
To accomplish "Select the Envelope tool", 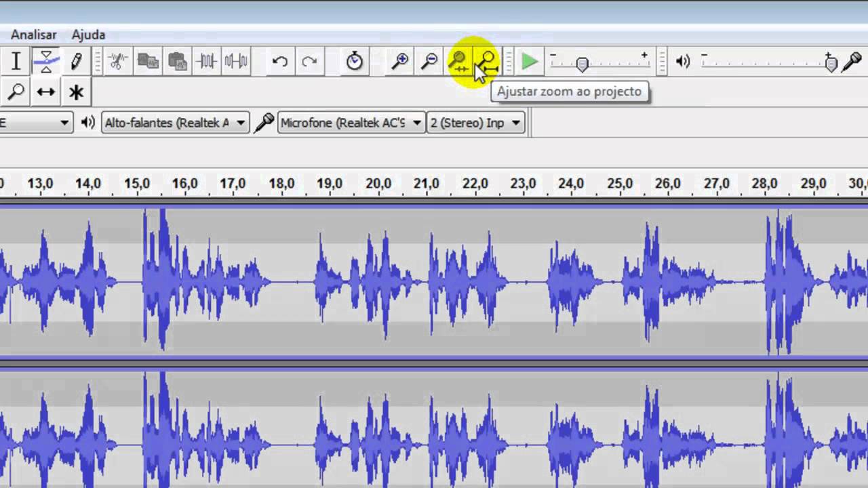I will [x=45, y=61].
